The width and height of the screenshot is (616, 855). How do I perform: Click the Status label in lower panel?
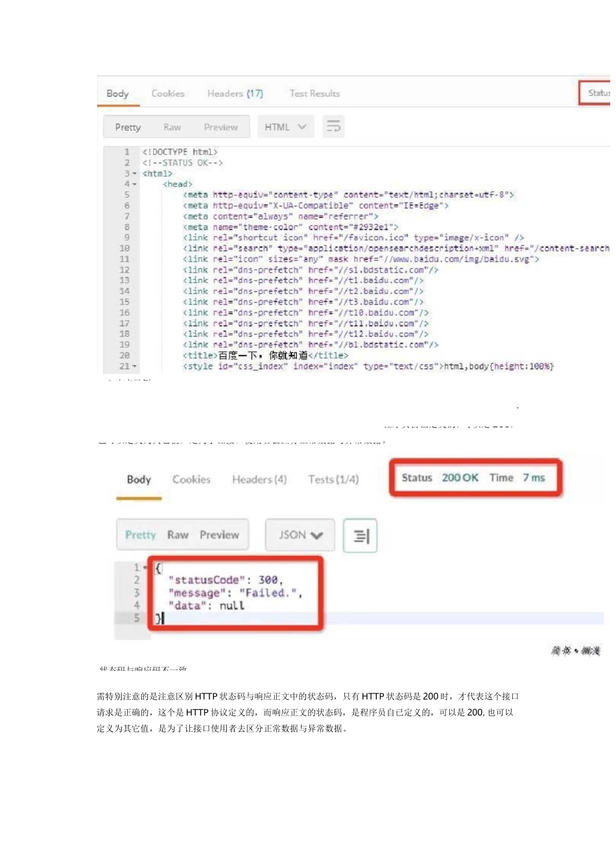pyautogui.click(x=417, y=478)
